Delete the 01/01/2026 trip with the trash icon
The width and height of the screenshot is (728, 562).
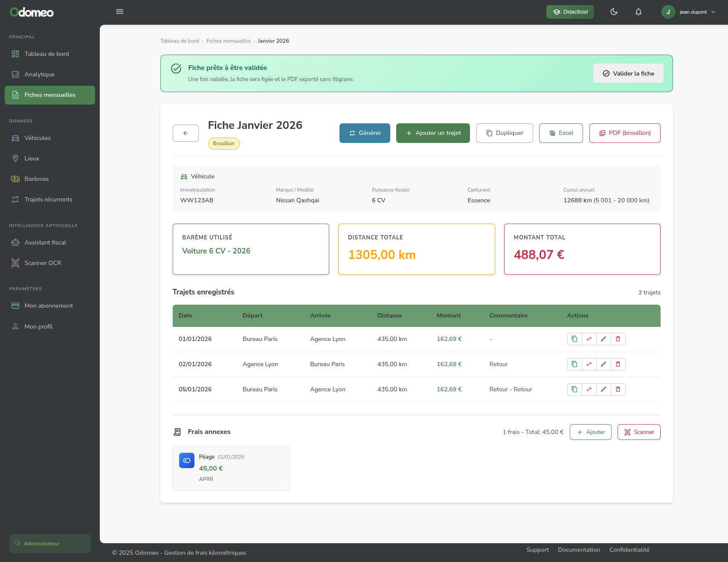pyautogui.click(x=618, y=339)
